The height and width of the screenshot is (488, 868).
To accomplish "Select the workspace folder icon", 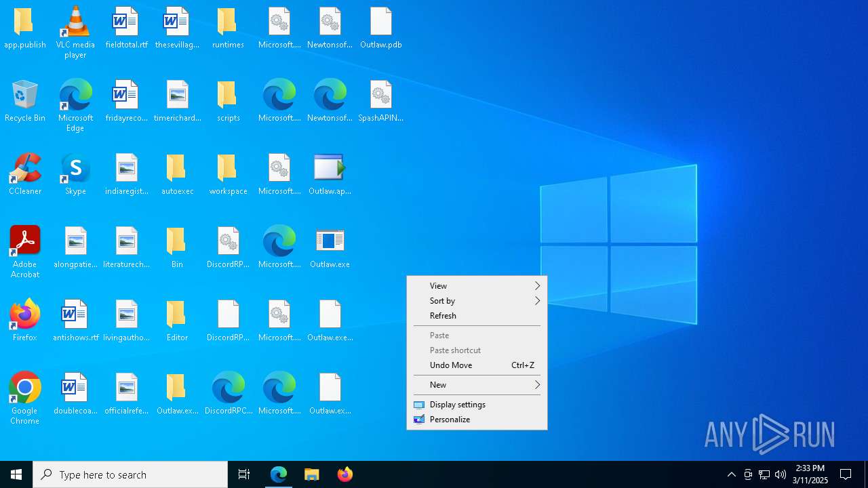I will [x=228, y=174].
